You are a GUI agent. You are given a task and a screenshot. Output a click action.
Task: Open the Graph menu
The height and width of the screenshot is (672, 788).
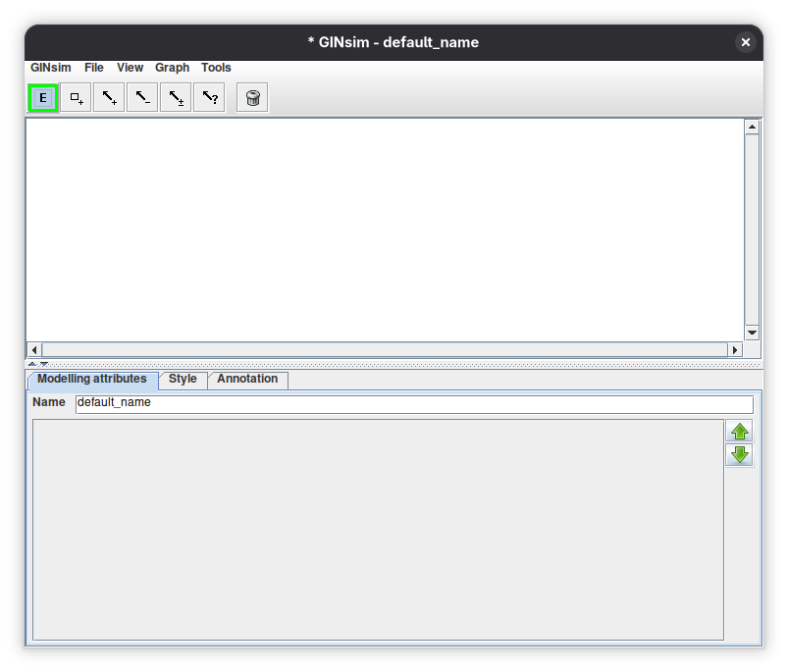tap(173, 68)
